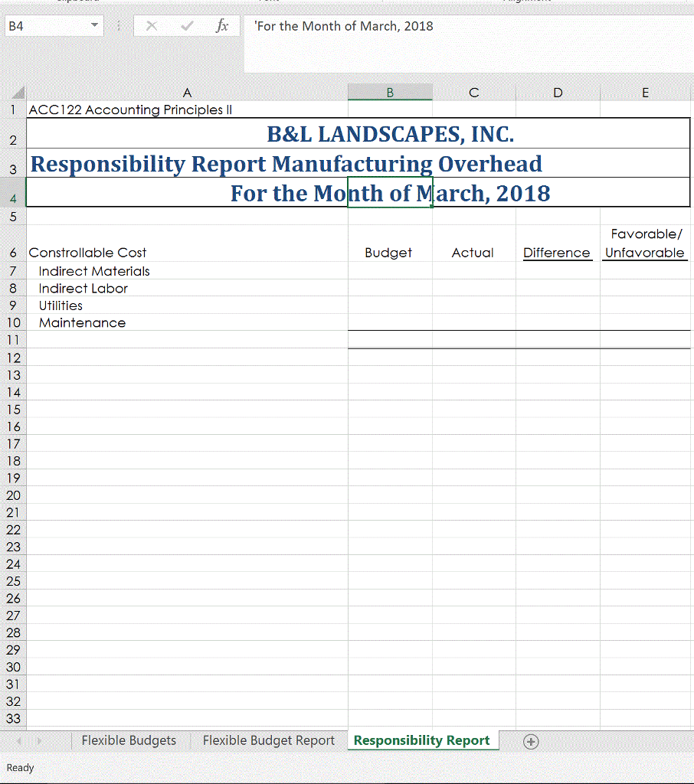Click the Select All corner triangle

18,93
